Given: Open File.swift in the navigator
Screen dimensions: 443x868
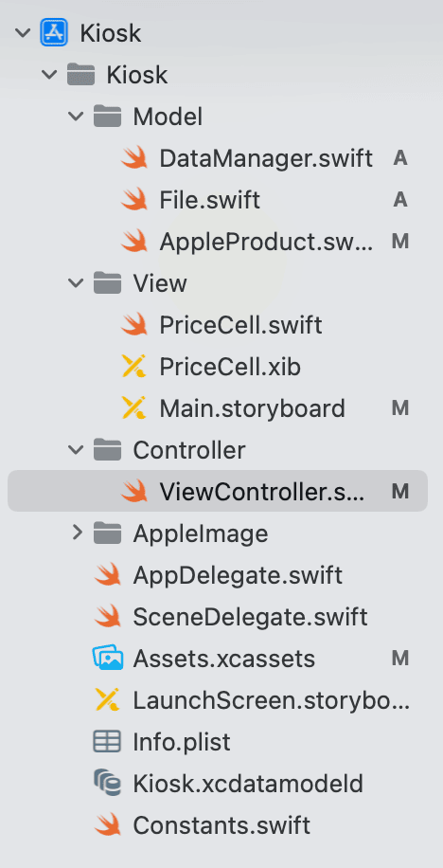Looking at the screenshot, I should [x=209, y=200].
